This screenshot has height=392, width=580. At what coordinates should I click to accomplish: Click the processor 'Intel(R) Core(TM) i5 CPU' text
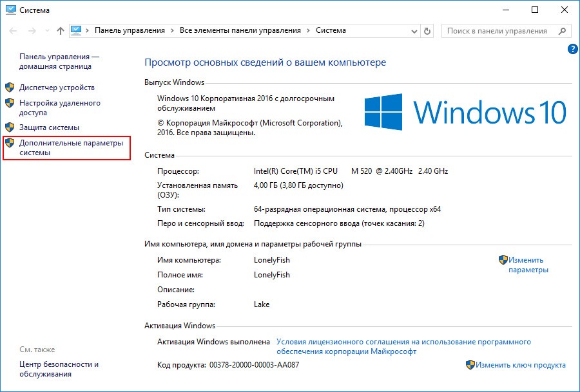(x=296, y=171)
